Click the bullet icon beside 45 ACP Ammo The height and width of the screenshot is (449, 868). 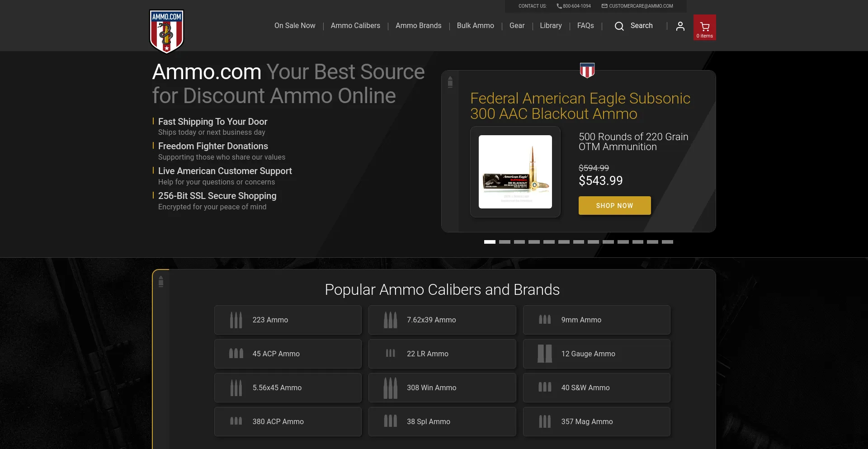click(x=236, y=354)
